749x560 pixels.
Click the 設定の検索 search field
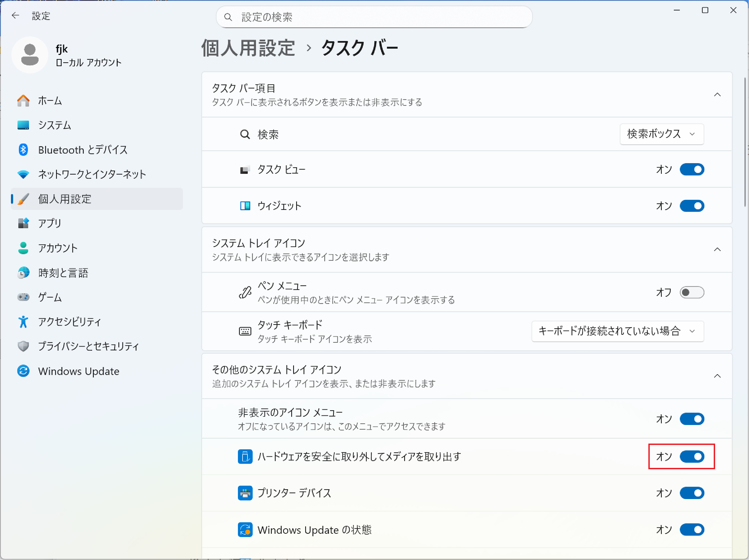point(374,17)
